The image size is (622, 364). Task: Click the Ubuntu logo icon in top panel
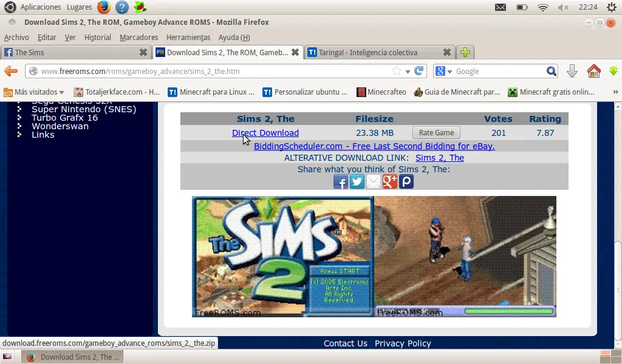(10, 7)
